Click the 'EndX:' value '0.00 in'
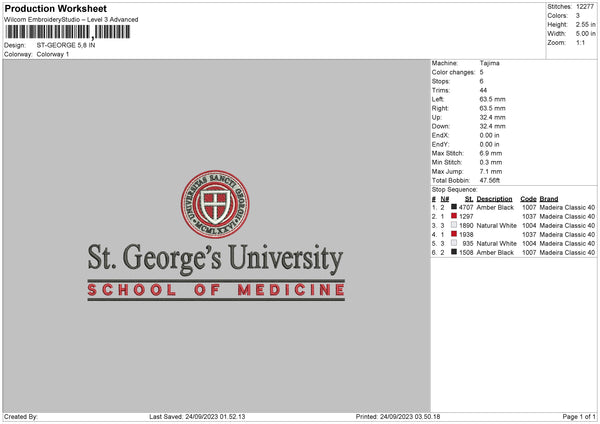The image size is (600, 424). pos(489,135)
